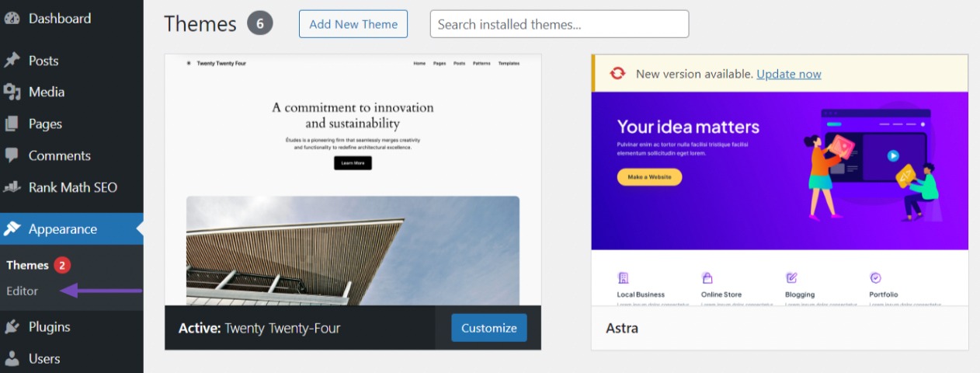The width and height of the screenshot is (980, 373).
Task: Click the 'Patterns' nav link in Twenty Twenty-Four preview
Action: click(x=481, y=63)
